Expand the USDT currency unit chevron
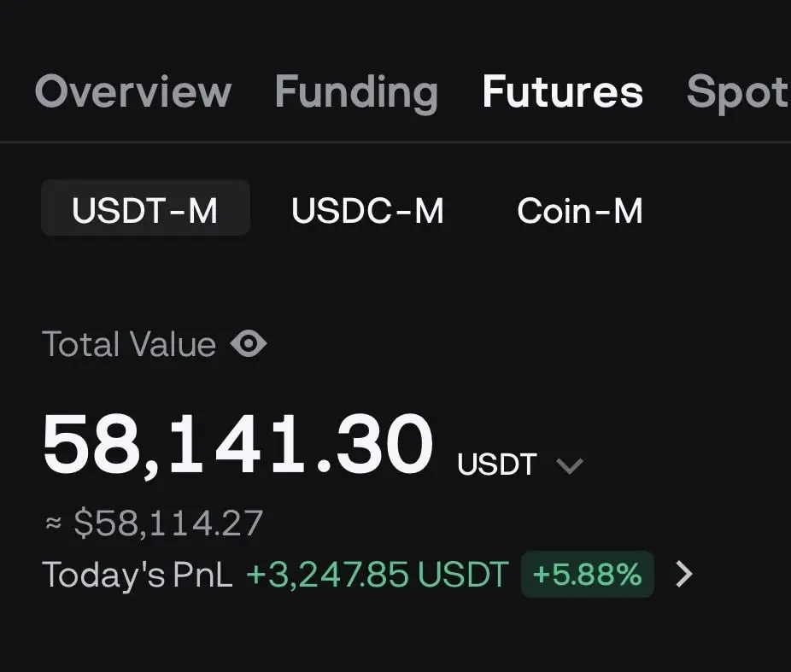 pyautogui.click(x=569, y=465)
